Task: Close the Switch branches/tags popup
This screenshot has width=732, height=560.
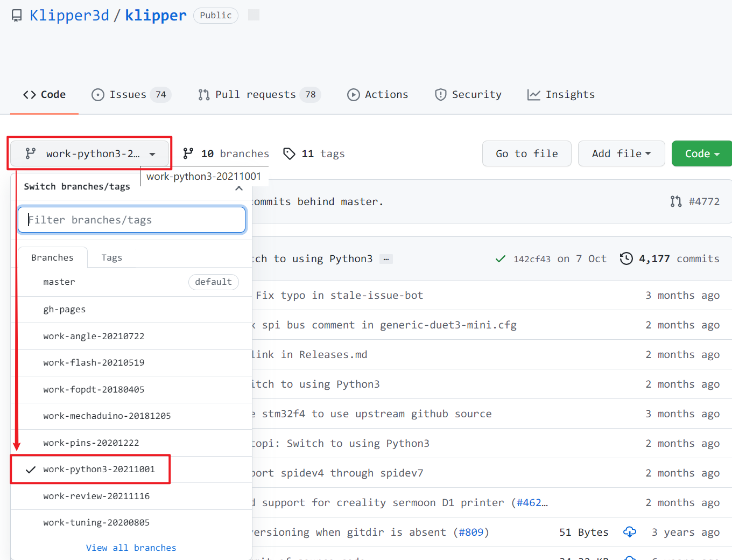Action: click(x=239, y=188)
